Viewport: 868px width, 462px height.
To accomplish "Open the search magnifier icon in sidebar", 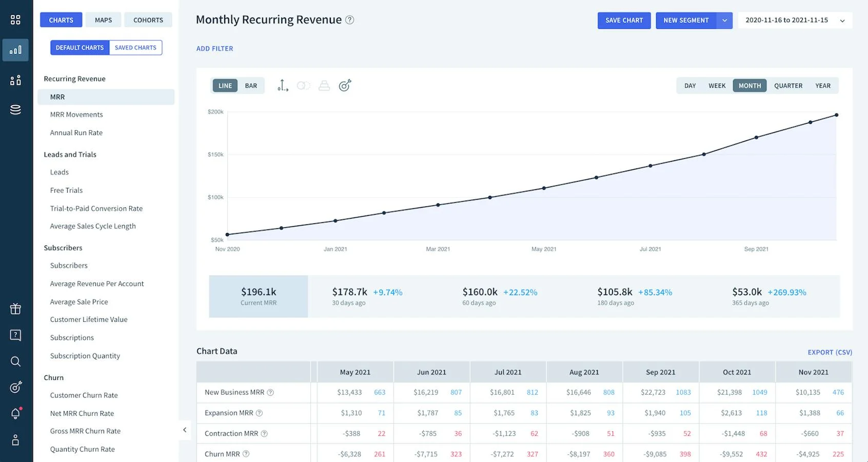I will tap(15, 361).
